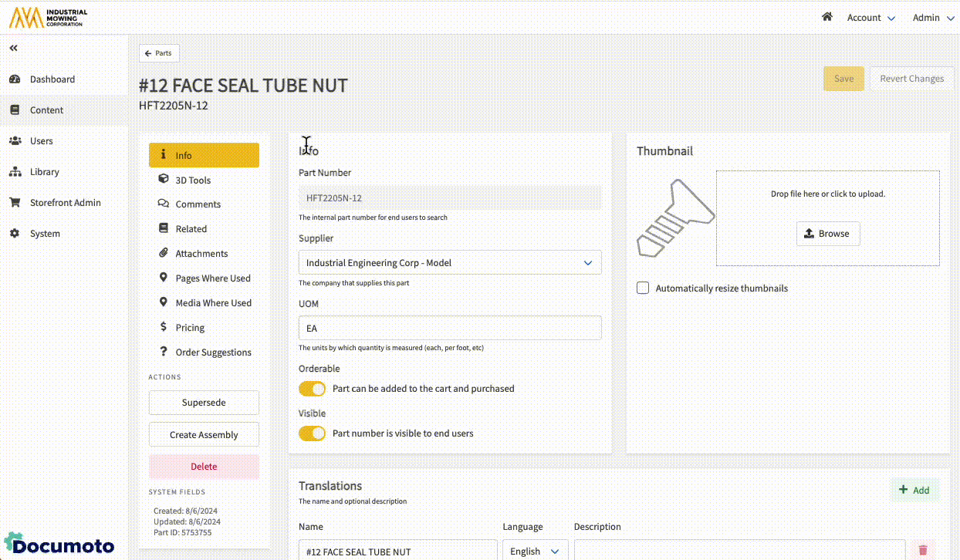Open the 3D Tools tab
The width and height of the screenshot is (960, 560).
[193, 180]
